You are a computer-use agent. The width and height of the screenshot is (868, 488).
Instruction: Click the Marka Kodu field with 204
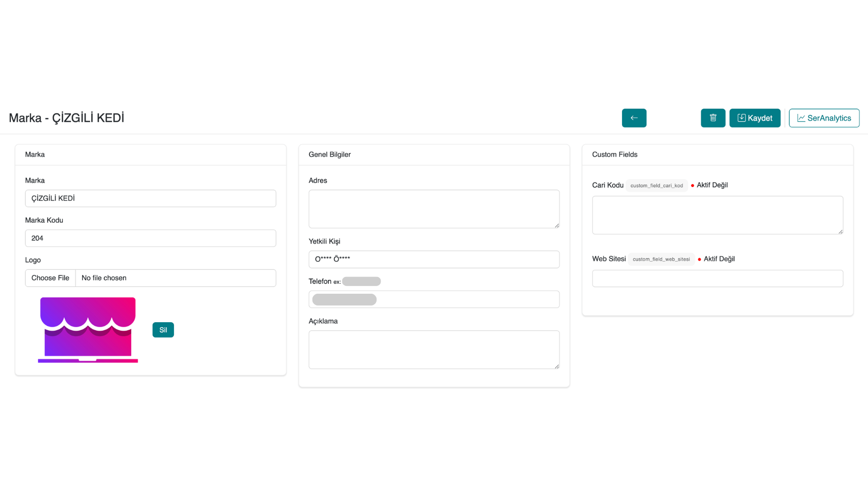pyautogui.click(x=151, y=238)
